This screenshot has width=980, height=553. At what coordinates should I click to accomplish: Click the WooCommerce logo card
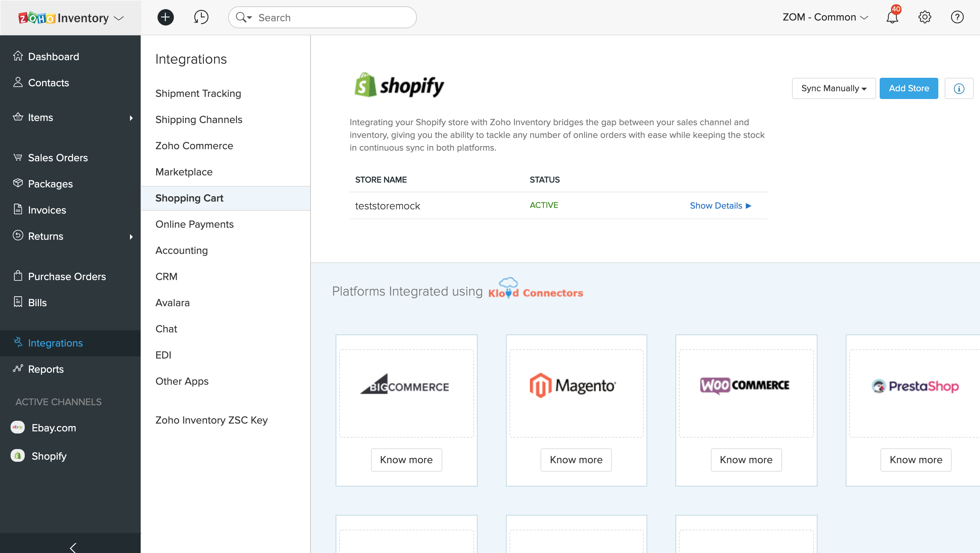(746, 393)
